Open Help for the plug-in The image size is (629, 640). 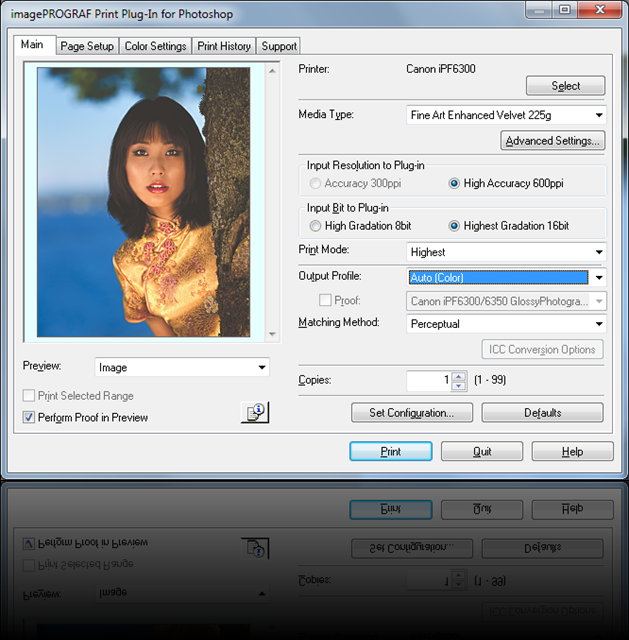(572, 451)
